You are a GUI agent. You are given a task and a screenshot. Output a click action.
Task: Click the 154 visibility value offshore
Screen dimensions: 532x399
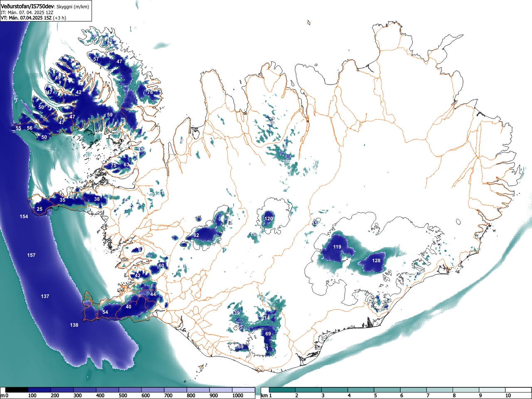click(24, 217)
